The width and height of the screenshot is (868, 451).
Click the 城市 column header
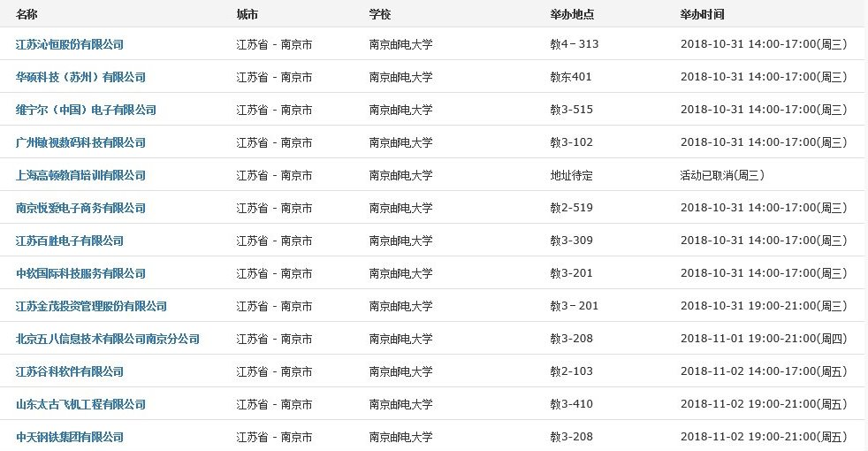(247, 15)
